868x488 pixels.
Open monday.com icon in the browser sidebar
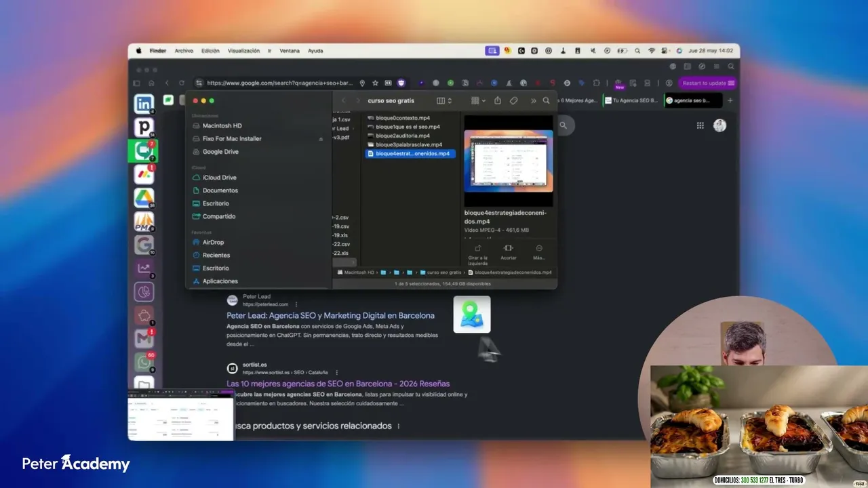[144, 174]
